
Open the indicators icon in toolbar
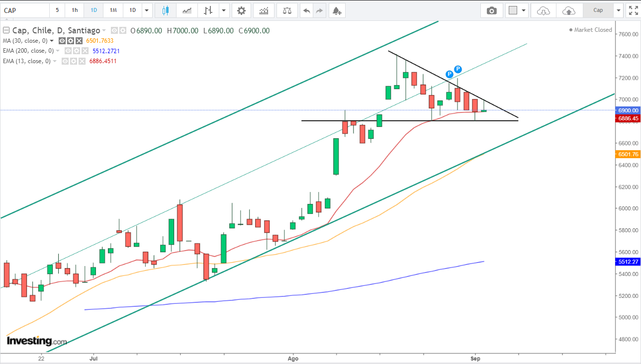tap(264, 10)
